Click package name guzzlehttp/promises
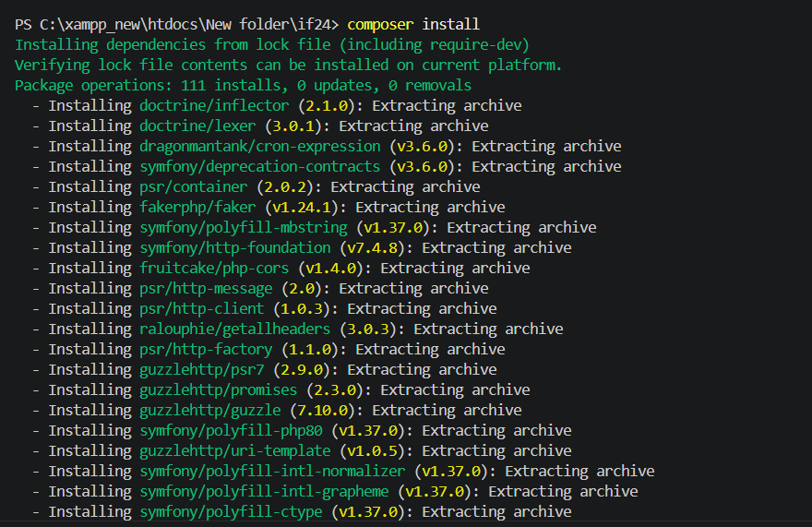The width and height of the screenshot is (812, 527). tap(218, 389)
